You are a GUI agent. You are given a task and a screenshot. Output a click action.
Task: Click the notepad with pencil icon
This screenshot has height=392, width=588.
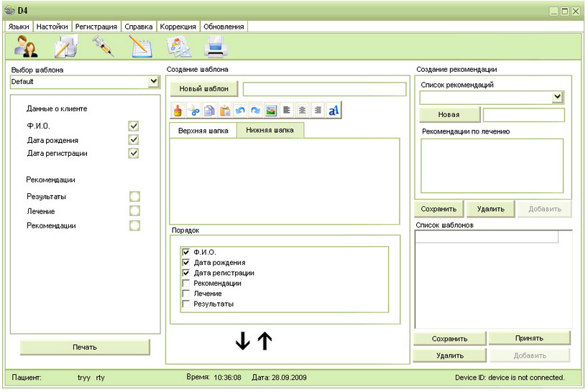(x=140, y=47)
